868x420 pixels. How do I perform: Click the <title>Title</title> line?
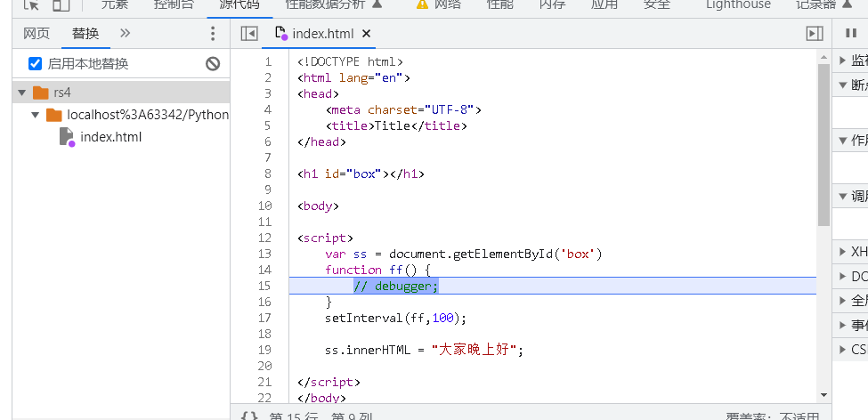click(x=396, y=125)
